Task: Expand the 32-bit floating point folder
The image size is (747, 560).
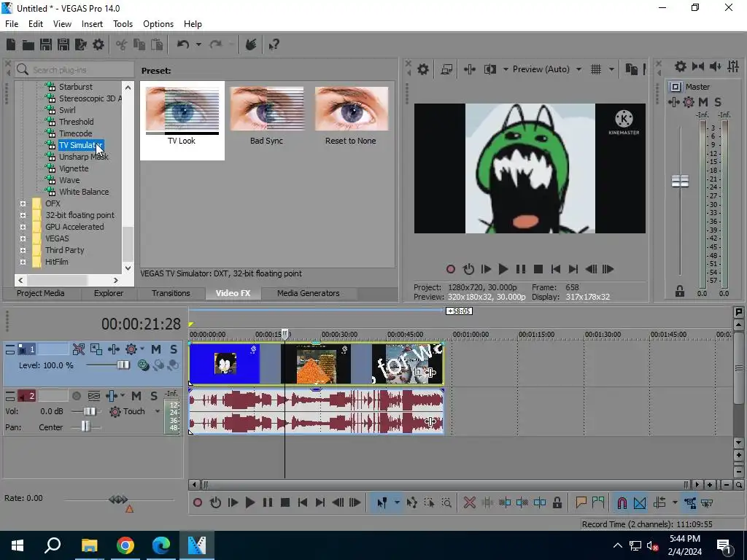Action: (x=23, y=215)
